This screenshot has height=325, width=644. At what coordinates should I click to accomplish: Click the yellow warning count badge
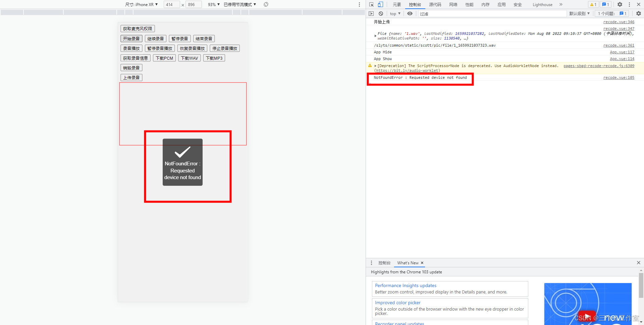pos(593,4)
